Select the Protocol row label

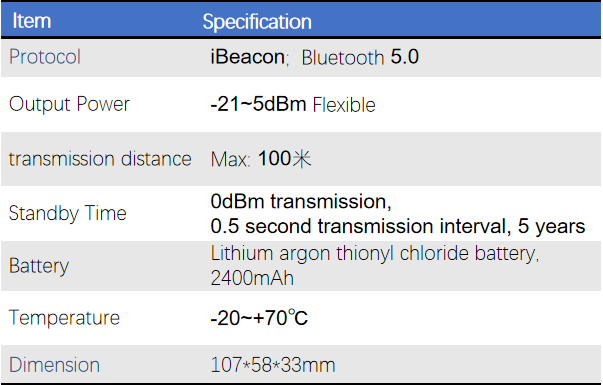tap(45, 57)
